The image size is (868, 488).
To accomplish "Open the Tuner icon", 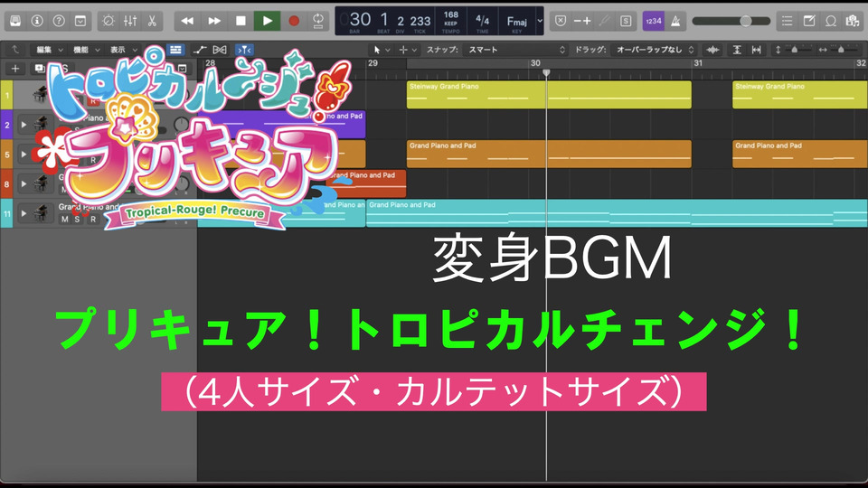I will tap(605, 21).
